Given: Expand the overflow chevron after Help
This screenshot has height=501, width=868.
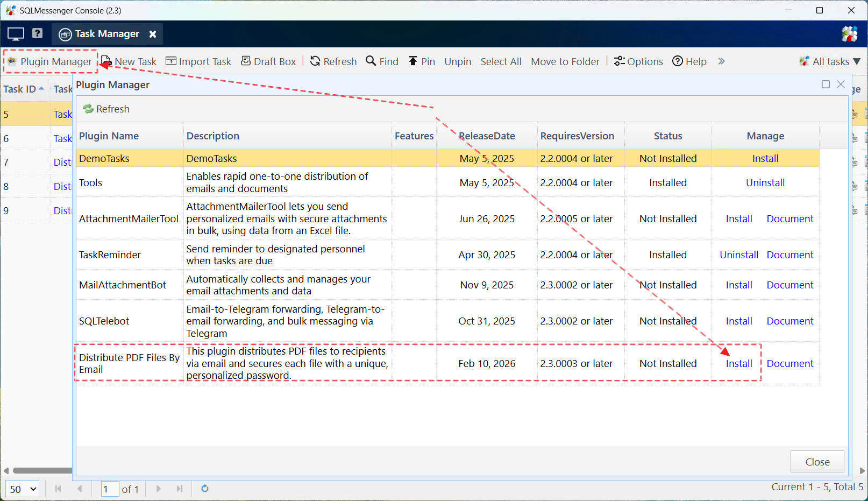Looking at the screenshot, I should point(721,61).
